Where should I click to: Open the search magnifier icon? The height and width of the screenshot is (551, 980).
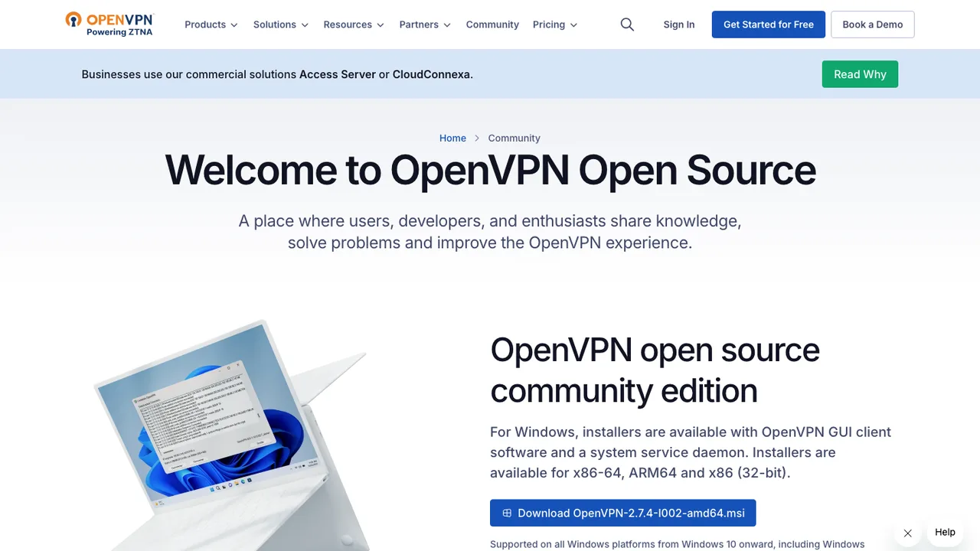pos(627,24)
